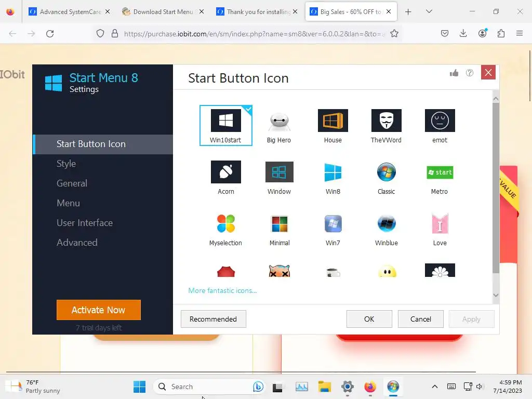The width and height of the screenshot is (532, 399).
Task: Open help with the question mark icon
Action: [470, 73]
